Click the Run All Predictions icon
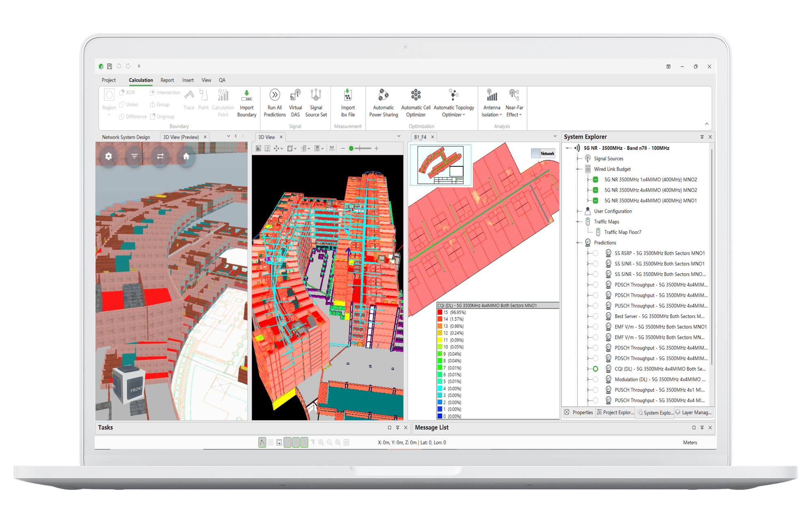This screenshot has height=524, width=812. [274, 95]
